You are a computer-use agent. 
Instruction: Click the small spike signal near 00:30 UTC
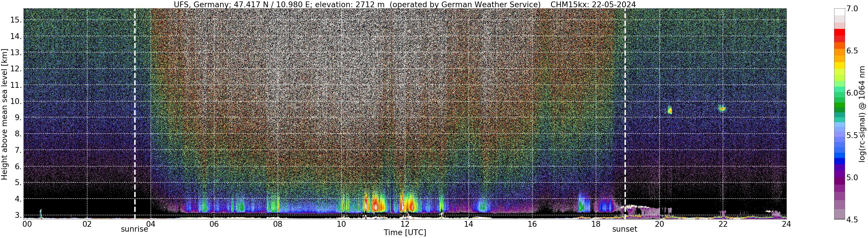point(41,213)
